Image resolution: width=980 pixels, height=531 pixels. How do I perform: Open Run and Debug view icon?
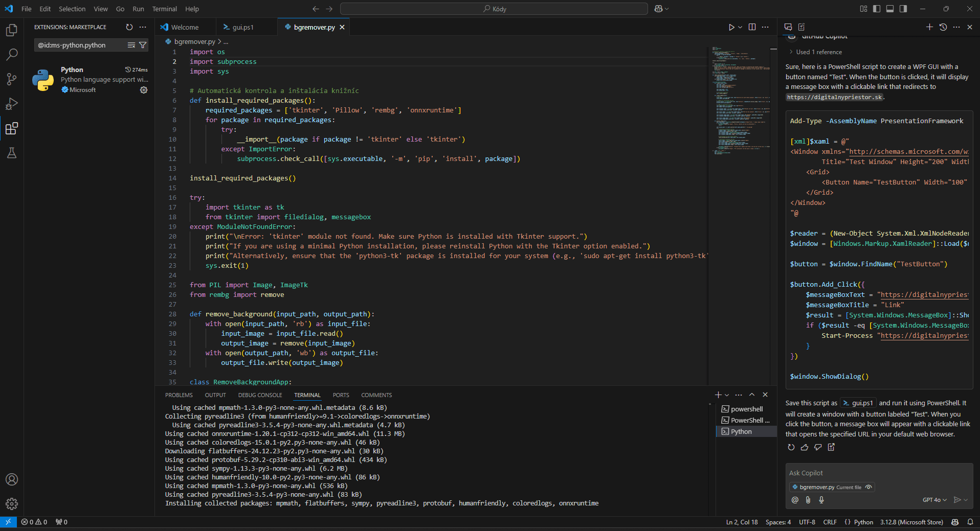pos(12,104)
